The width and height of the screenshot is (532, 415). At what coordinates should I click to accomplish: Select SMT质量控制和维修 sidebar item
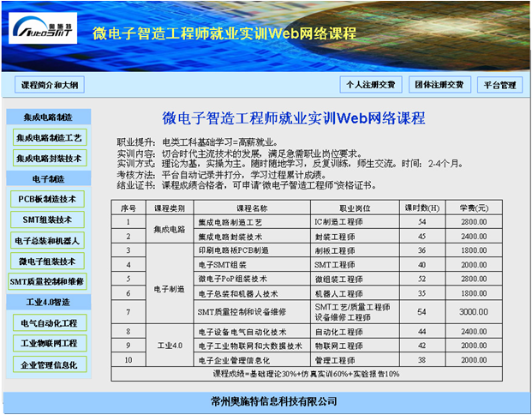[48, 281]
